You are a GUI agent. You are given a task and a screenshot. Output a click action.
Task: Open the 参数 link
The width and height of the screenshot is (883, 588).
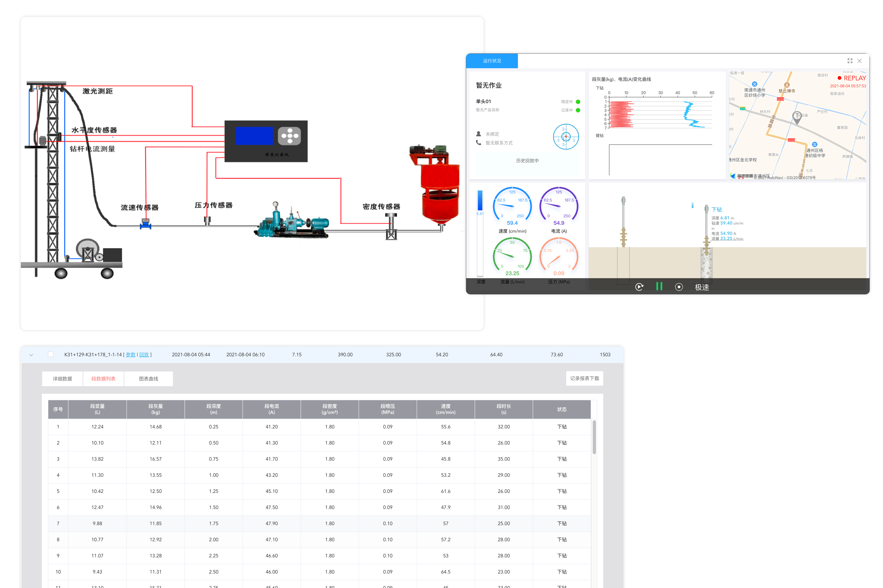(x=130, y=355)
